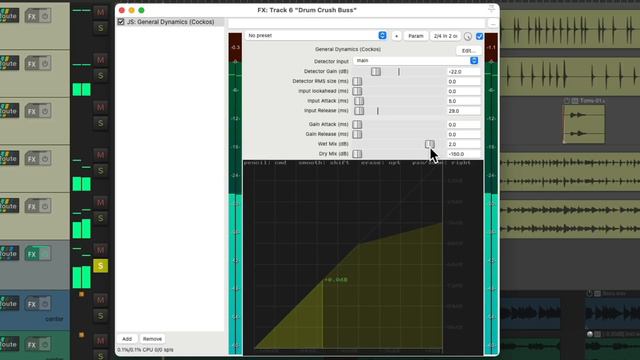
Task: Click the Detector Gain value field showing -22.0
Action: point(464,71)
